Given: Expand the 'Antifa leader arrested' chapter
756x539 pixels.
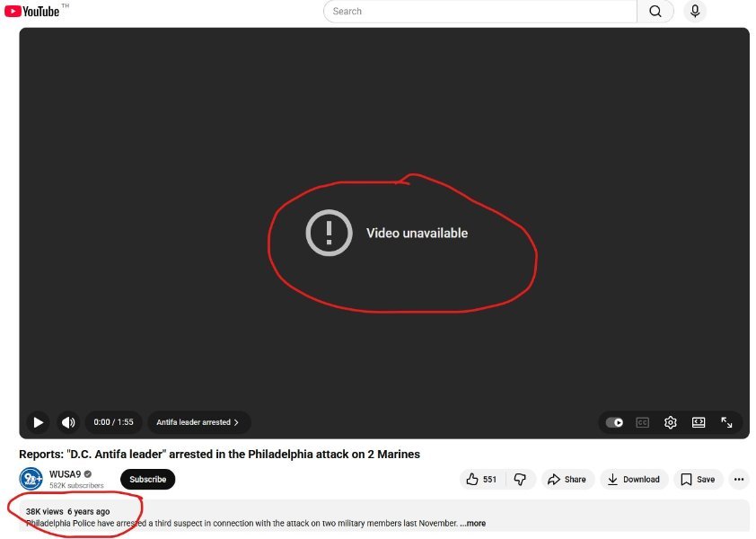Looking at the screenshot, I should (198, 422).
